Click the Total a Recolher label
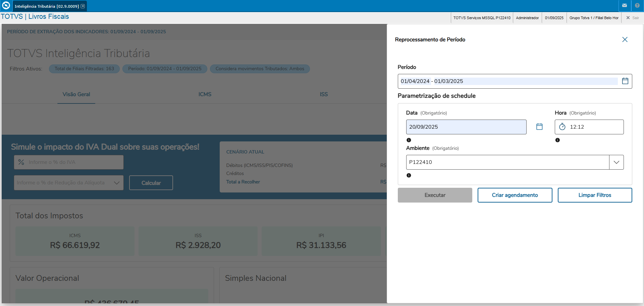This screenshot has height=306, width=644. pos(243,182)
